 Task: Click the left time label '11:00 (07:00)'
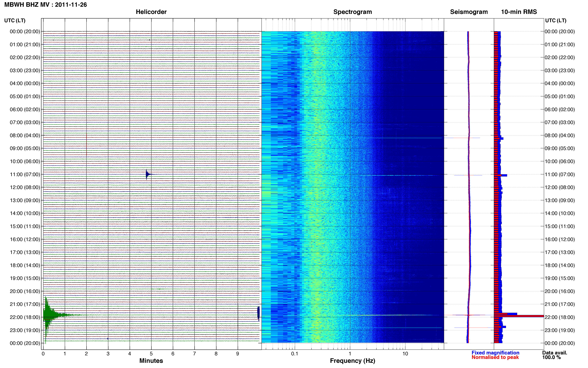(x=25, y=174)
